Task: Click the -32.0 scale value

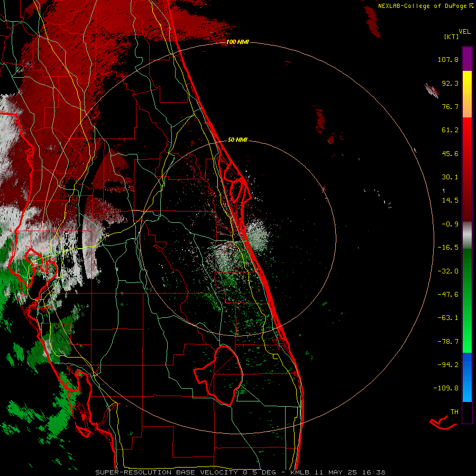Action: 448,271
